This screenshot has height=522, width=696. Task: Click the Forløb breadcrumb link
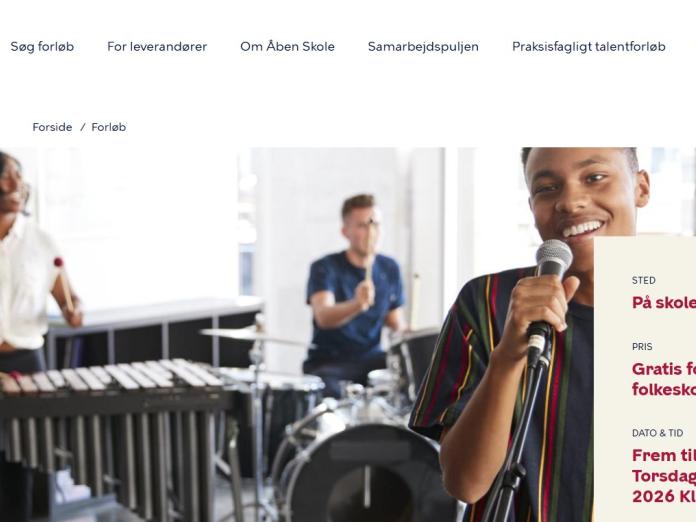tap(109, 127)
